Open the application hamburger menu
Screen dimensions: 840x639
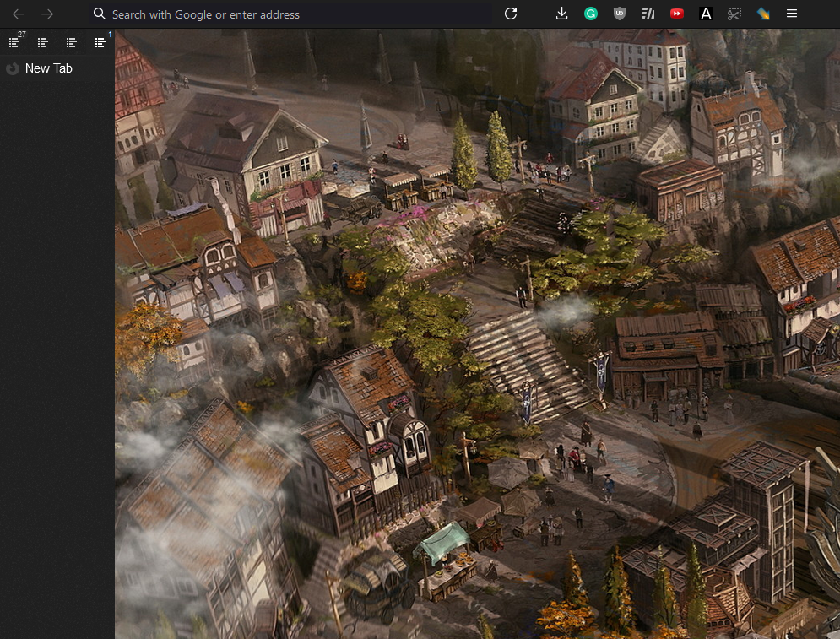792,14
